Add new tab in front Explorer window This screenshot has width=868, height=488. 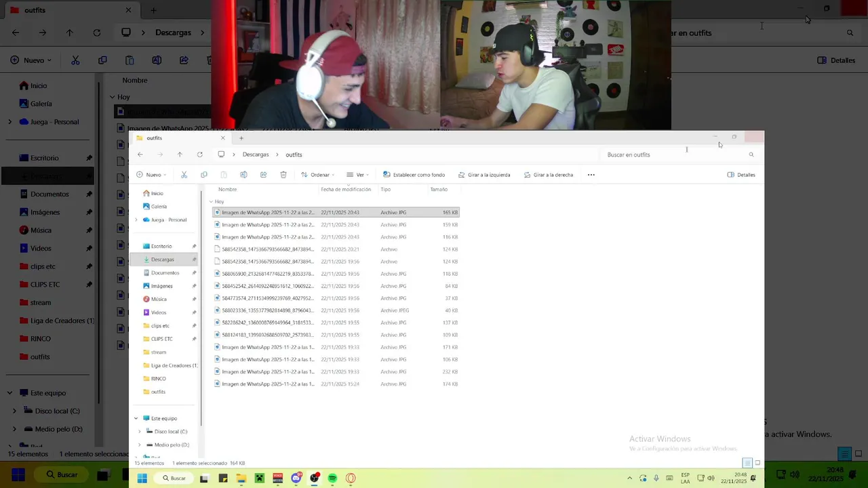click(x=241, y=138)
